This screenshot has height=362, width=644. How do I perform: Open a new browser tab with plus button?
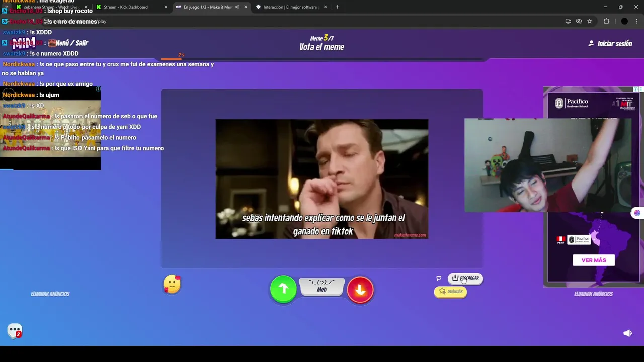(x=337, y=7)
